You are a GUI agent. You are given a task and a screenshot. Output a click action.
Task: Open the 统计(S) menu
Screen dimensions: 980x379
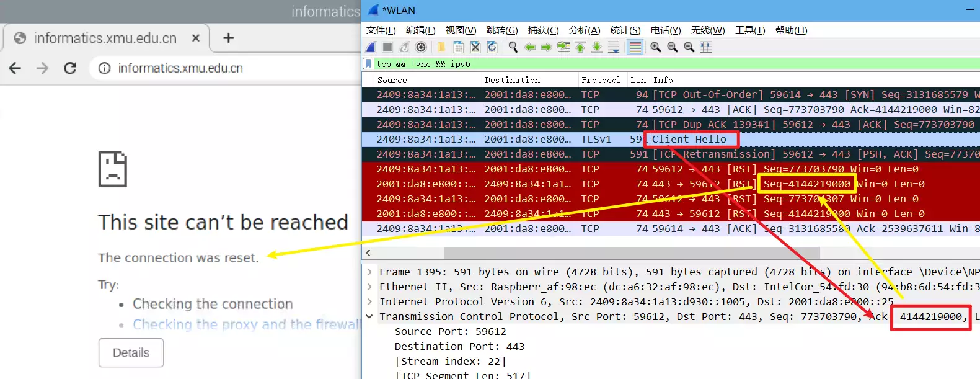(625, 30)
